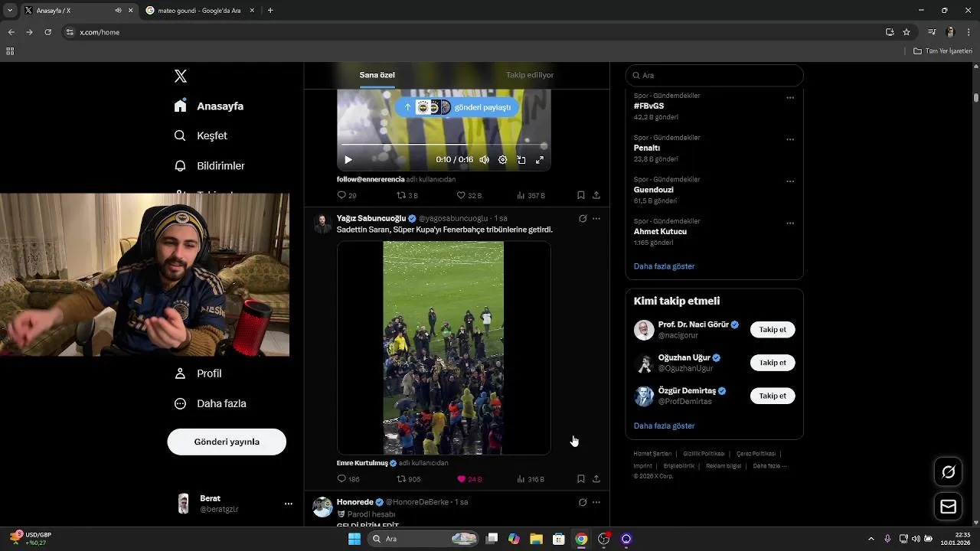Click the Ara search field on X
The height and width of the screenshot is (551, 980).
tap(714, 76)
